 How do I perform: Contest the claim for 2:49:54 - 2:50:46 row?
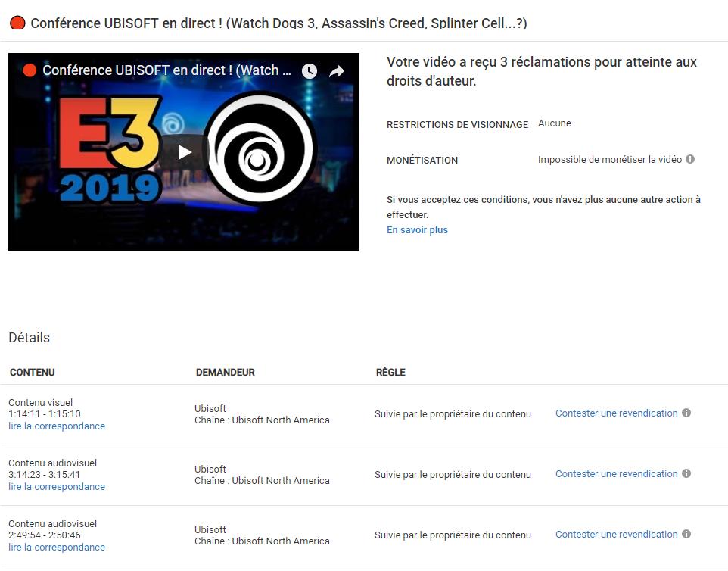point(616,535)
